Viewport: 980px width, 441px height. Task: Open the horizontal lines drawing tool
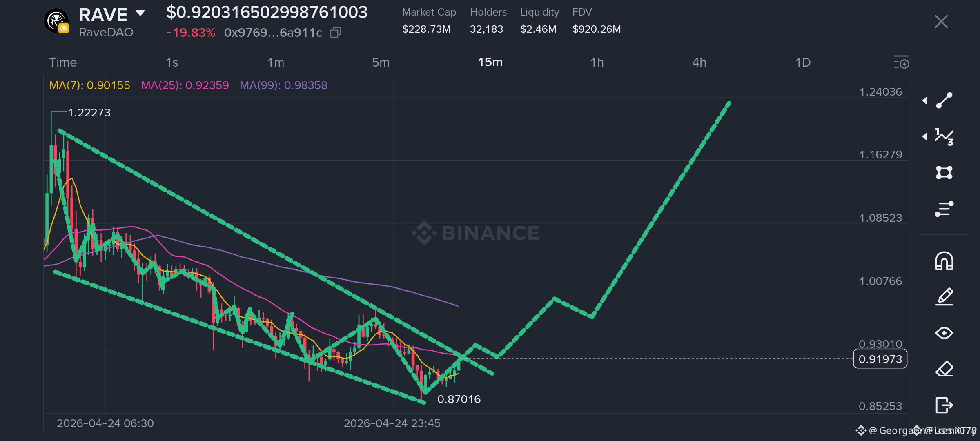click(x=944, y=209)
